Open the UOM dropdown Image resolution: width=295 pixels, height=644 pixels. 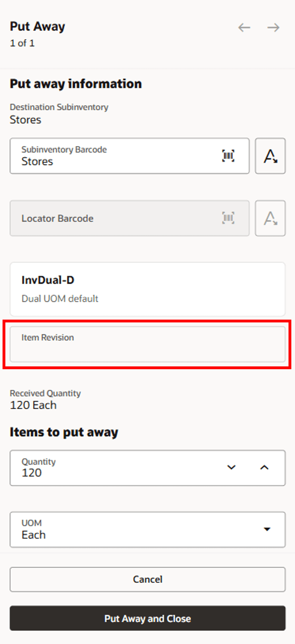click(x=266, y=529)
